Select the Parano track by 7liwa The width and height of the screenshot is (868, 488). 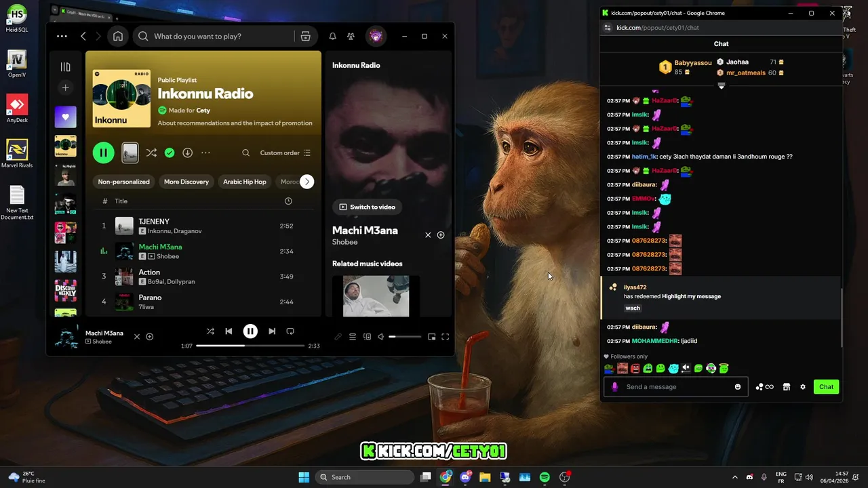(203, 302)
